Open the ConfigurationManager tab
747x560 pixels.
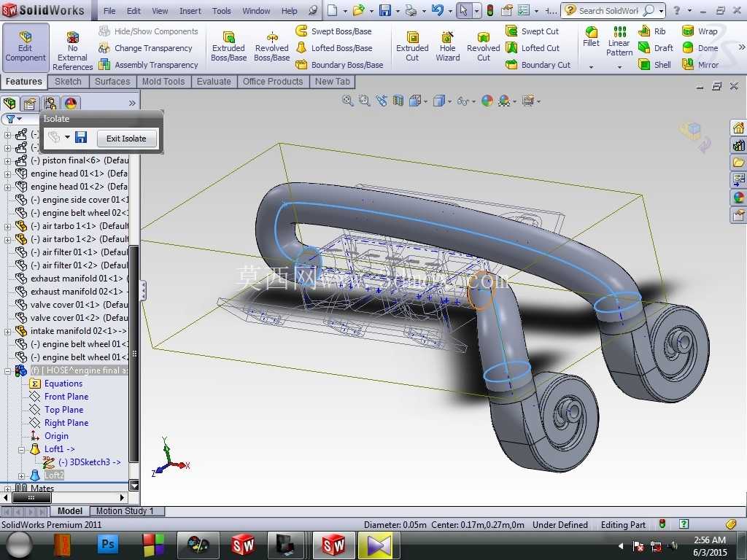pos(50,103)
